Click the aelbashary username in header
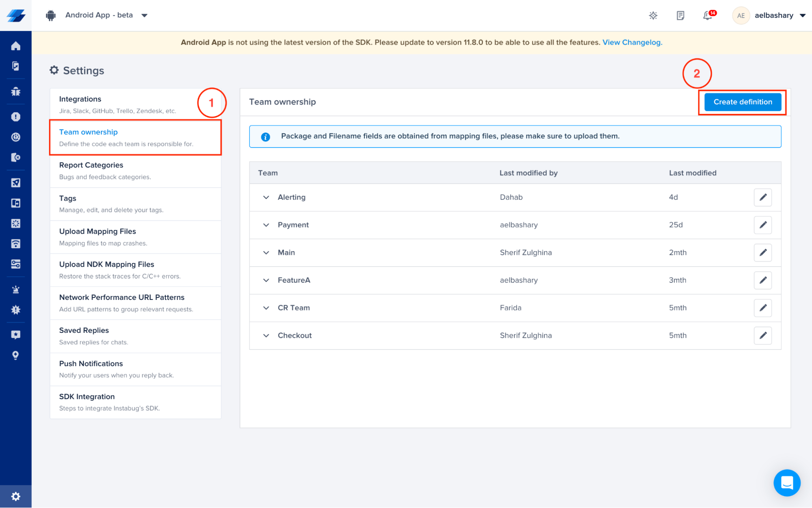The width and height of the screenshot is (812, 508). click(x=773, y=15)
